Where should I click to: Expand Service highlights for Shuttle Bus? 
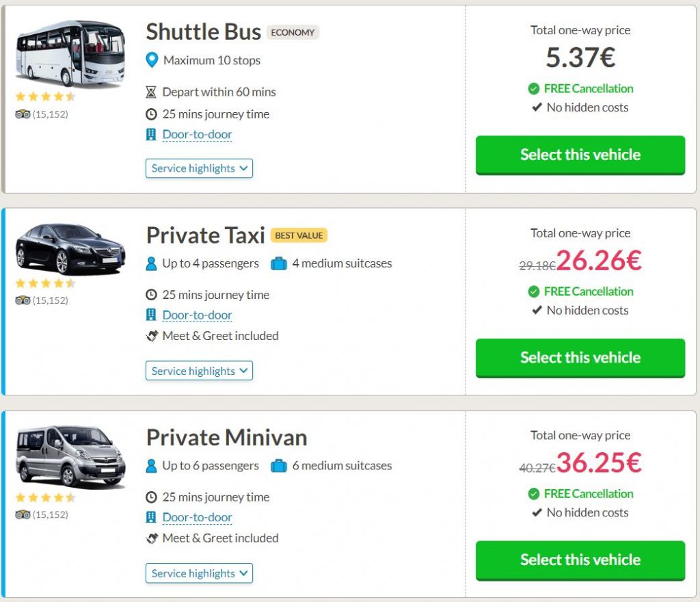(199, 168)
